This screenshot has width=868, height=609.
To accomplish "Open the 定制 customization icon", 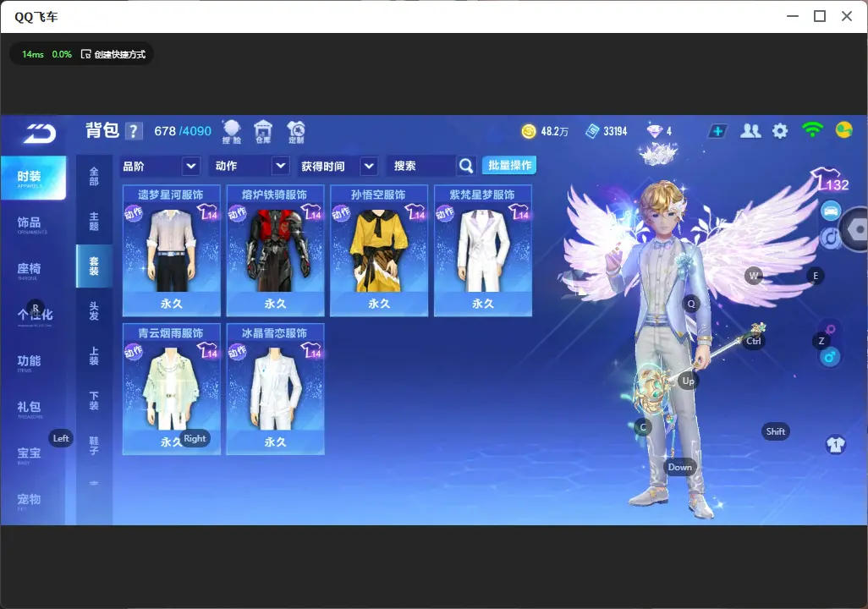I will [296, 132].
